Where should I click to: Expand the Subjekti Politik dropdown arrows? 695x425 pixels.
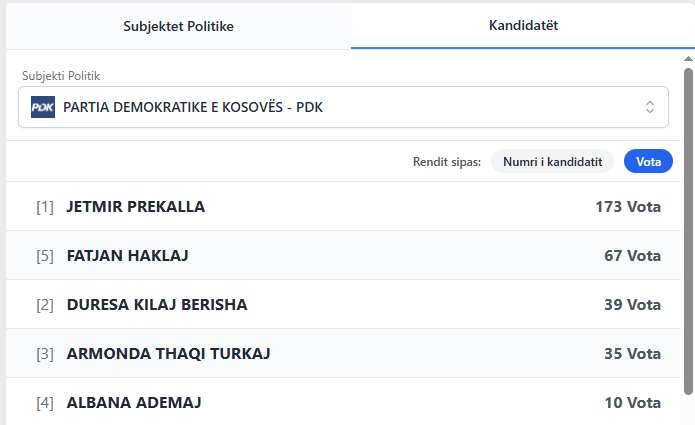pos(649,107)
